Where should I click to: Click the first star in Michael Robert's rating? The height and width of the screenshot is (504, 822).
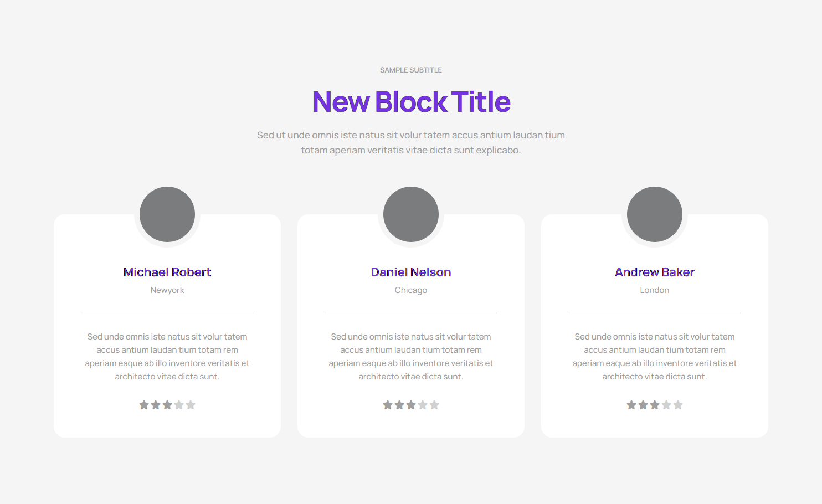click(x=144, y=405)
